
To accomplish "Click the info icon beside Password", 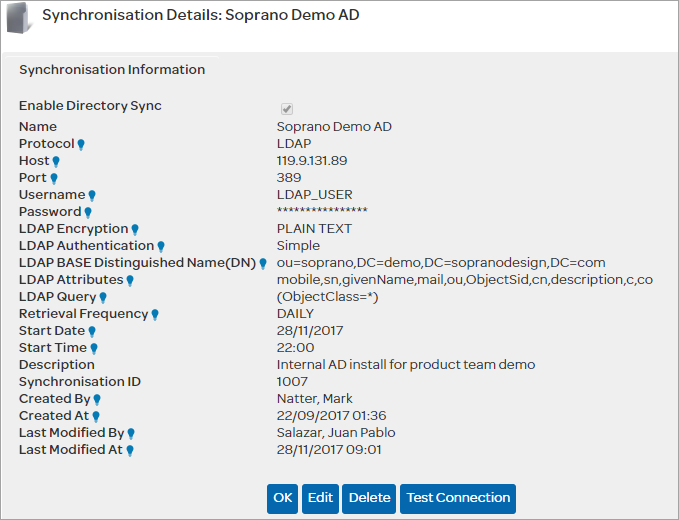I will click(x=88, y=212).
